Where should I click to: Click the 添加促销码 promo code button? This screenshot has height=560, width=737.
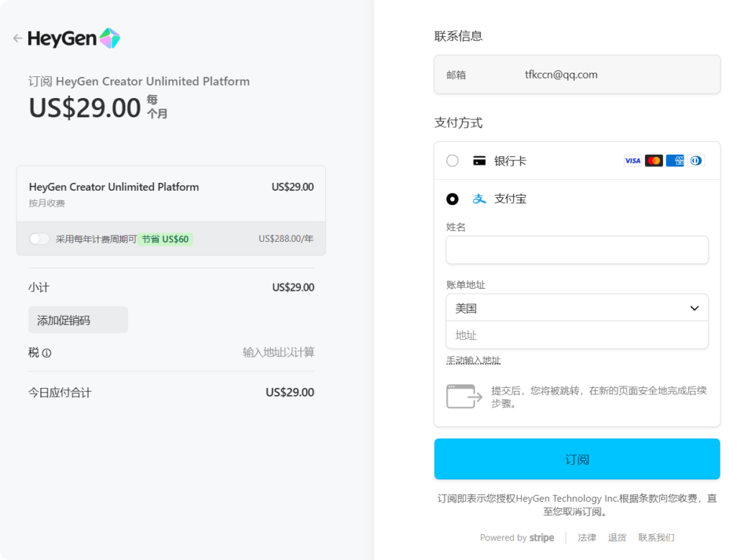point(78,320)
